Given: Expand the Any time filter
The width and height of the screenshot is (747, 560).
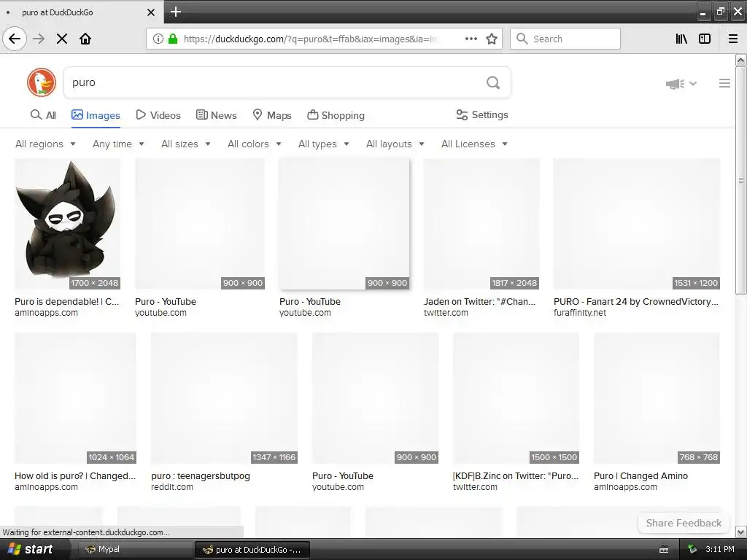Looking at the screenshot, I should pyautogui.click(x=118, y=144).
